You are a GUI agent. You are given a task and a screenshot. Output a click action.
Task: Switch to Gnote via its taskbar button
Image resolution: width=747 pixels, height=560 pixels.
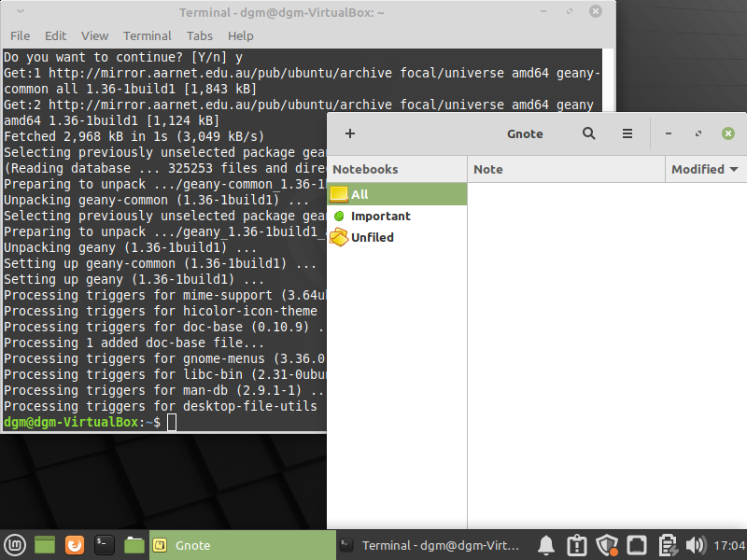pyautogui.click(x=243, y=545)
